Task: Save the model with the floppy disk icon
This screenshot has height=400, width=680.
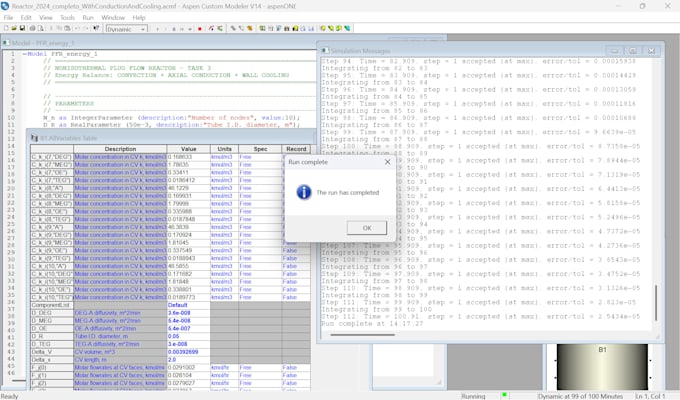Action: point(22,28)
